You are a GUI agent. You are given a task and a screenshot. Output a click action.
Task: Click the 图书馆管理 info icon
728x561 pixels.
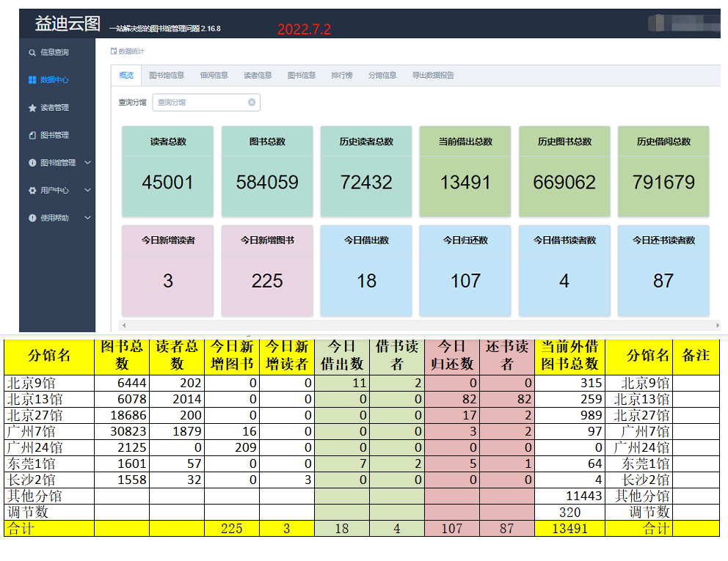[32, 163]
